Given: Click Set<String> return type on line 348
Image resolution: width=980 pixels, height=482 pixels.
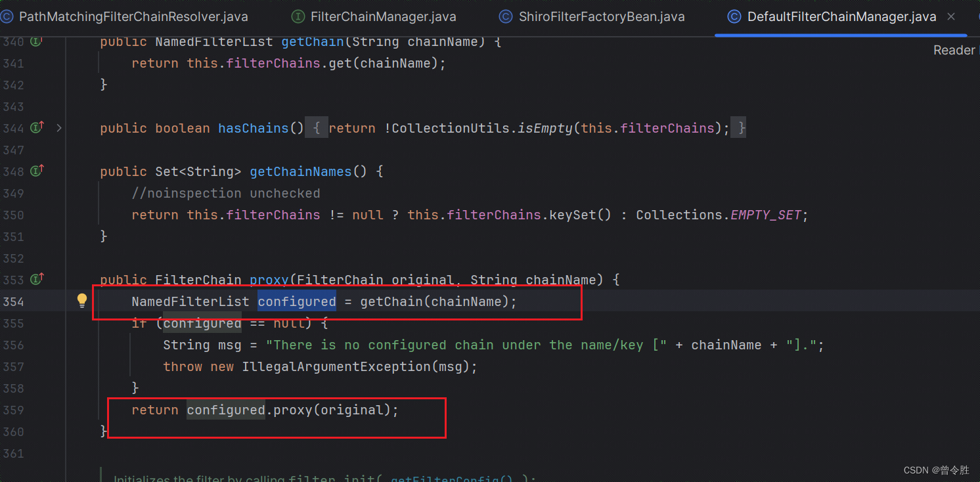Looking at the screenshot, I should 198,171.
